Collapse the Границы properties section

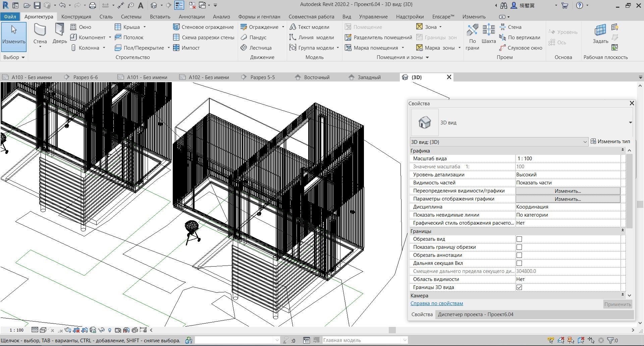[x=623, y=230]
